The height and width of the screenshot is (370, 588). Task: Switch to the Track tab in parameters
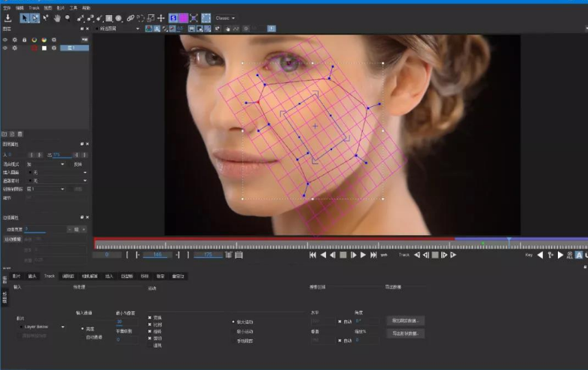tap(50, 277)
